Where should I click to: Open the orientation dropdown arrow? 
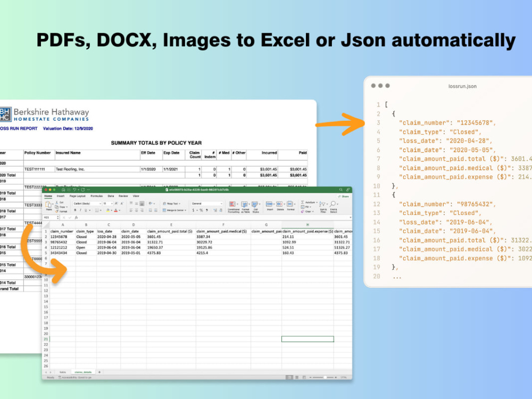[154, 204]
